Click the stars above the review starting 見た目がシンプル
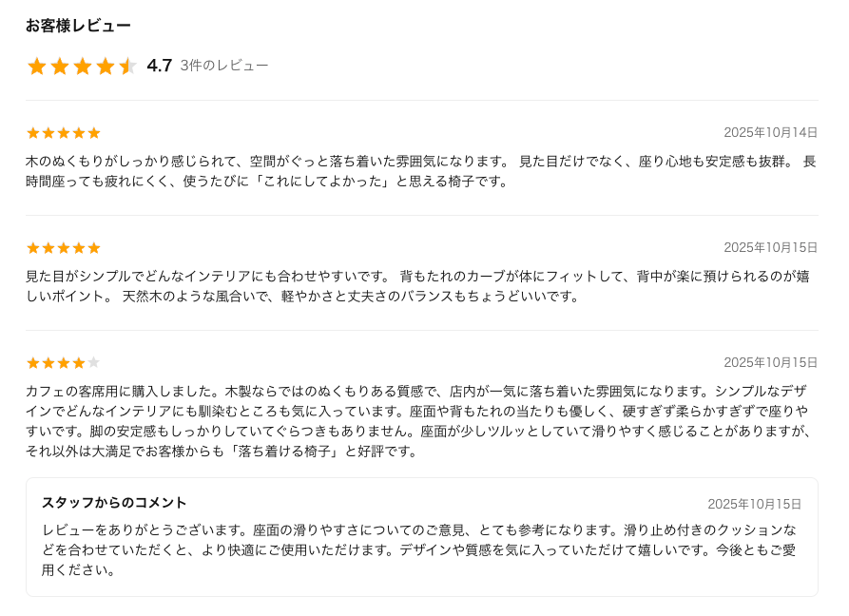 tap(64, 248)
